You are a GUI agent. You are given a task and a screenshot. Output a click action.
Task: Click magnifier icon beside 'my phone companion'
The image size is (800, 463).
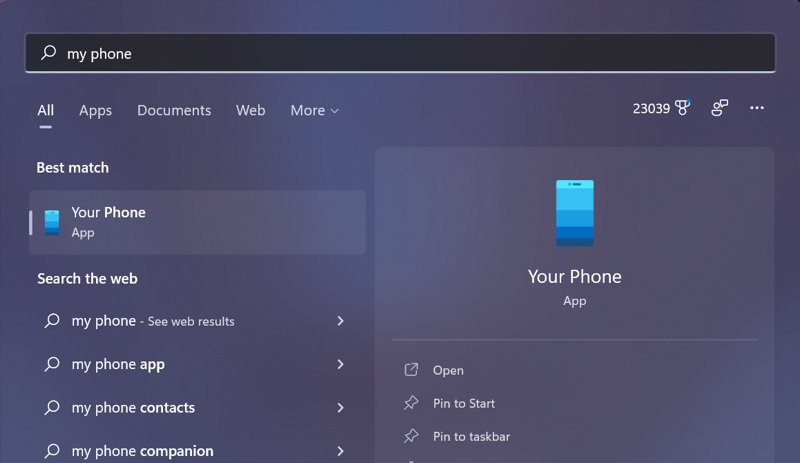click(x=52, y=451)
